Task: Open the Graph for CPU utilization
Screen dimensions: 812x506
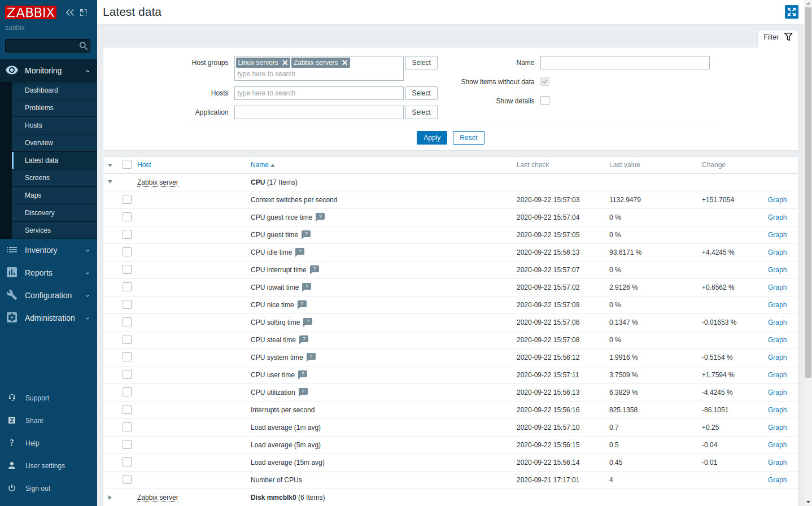Action: [777, 392]
